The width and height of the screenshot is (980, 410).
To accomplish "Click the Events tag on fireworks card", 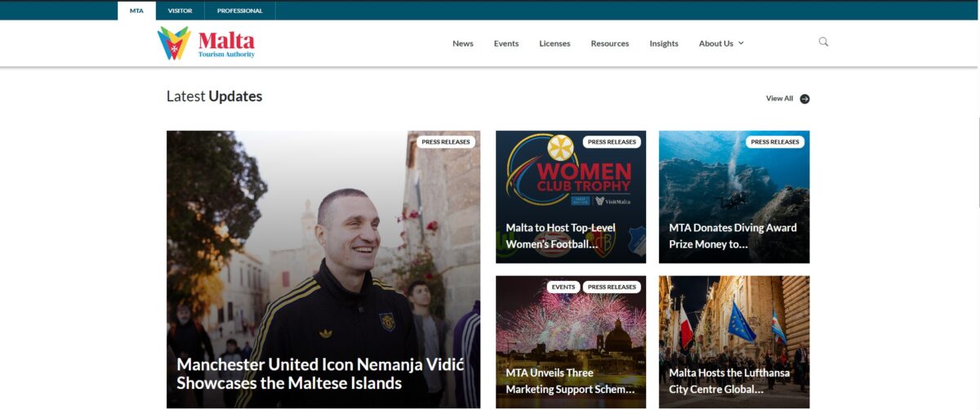I will [563, 287].
